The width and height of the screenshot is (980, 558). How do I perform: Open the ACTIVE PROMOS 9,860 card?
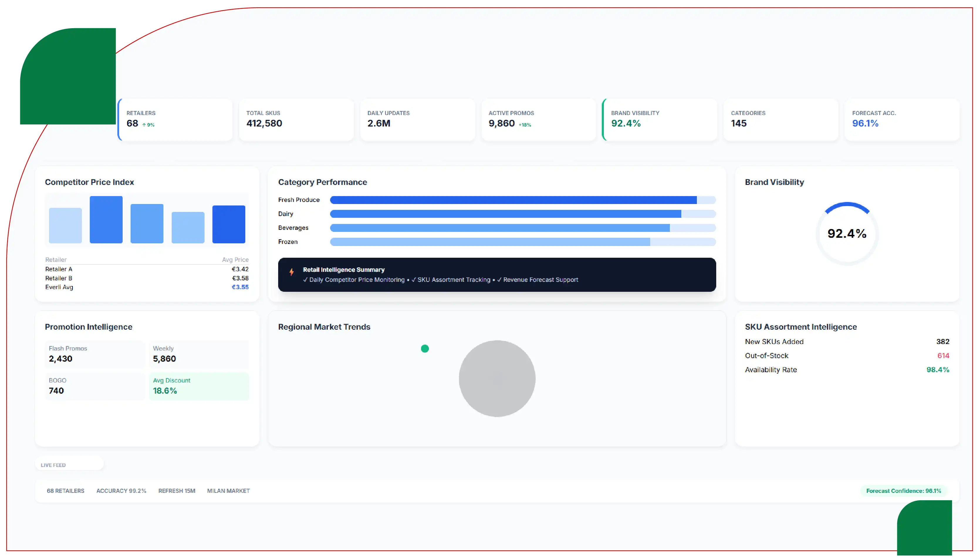538,119
